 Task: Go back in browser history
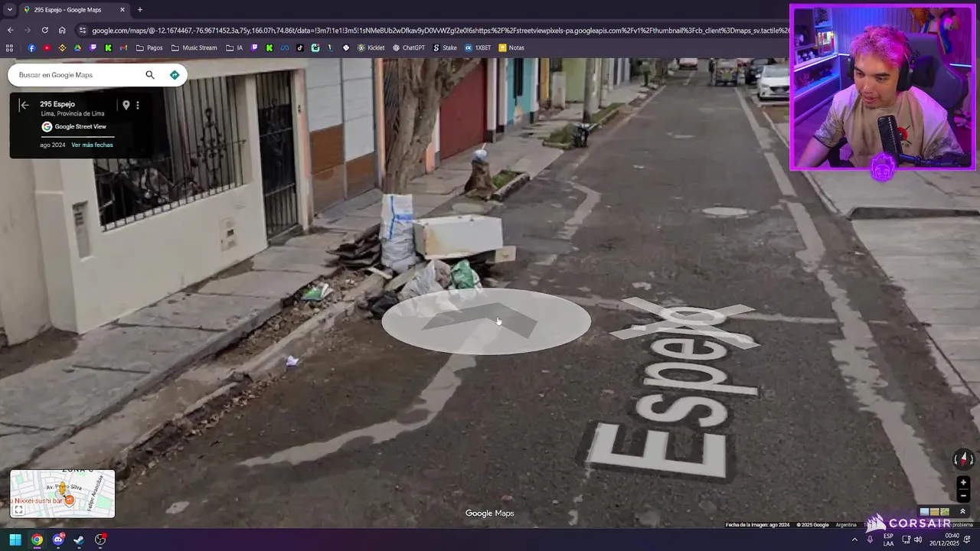pyautogui.click(x=10, y=31)
